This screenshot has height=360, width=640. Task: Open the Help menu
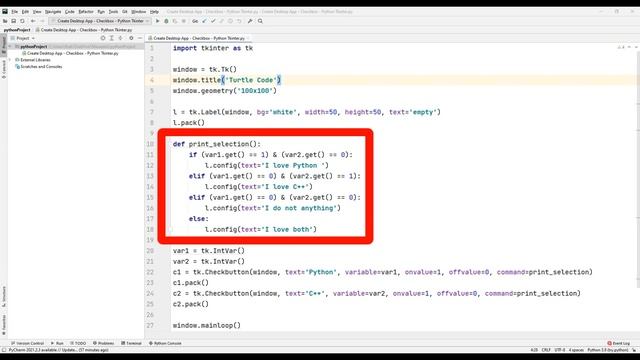pos(154,12)
